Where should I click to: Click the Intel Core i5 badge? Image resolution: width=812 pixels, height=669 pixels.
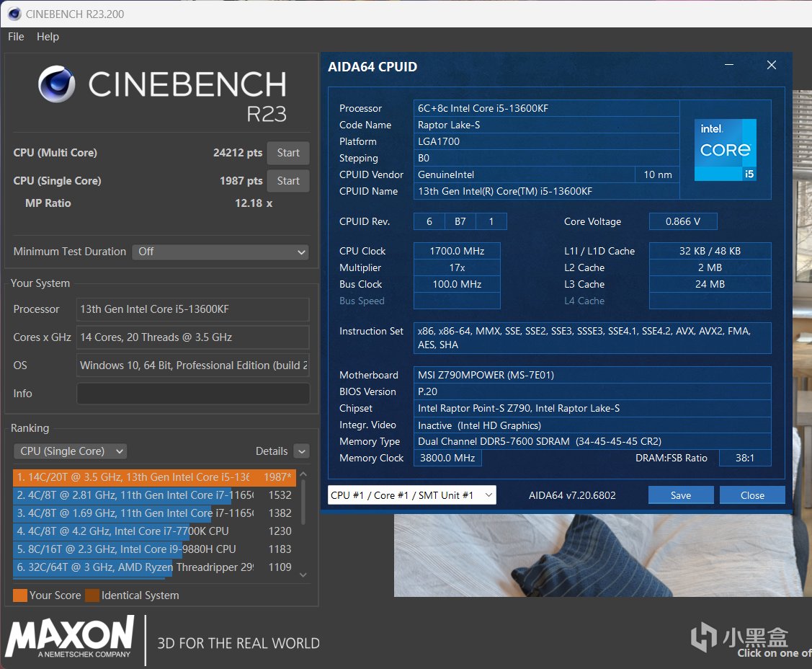pyautogui.click(x=725, y=149)
